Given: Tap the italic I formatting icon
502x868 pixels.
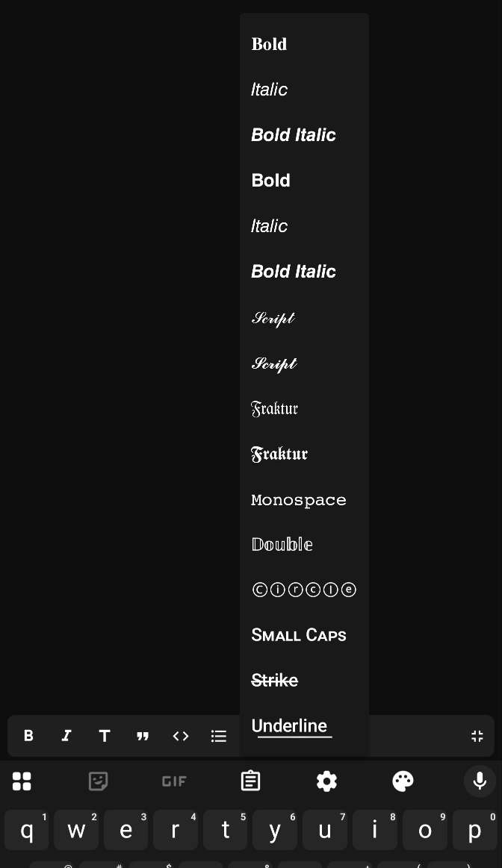Looking at the screenshot, I should (66, 736).
